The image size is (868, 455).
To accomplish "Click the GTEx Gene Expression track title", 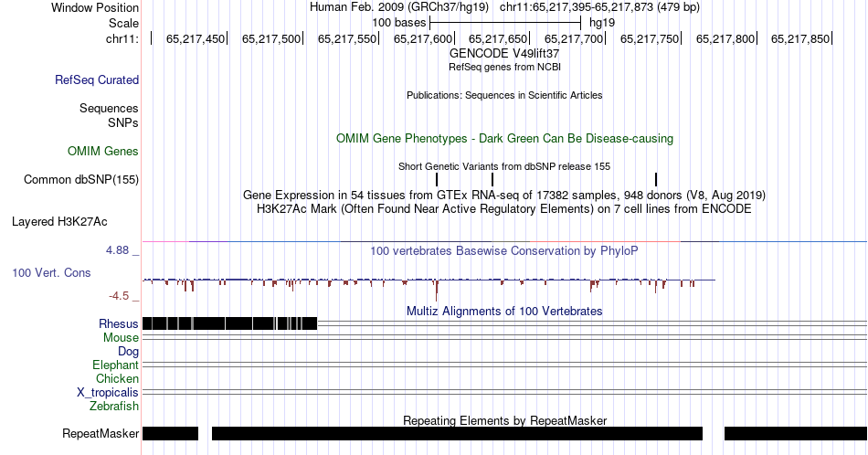I will 504,195.
